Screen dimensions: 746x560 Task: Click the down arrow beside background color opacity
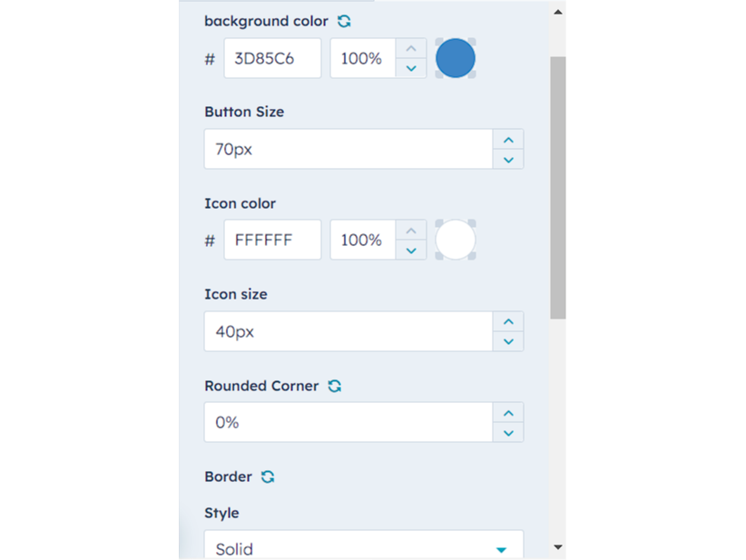(411, 69)
